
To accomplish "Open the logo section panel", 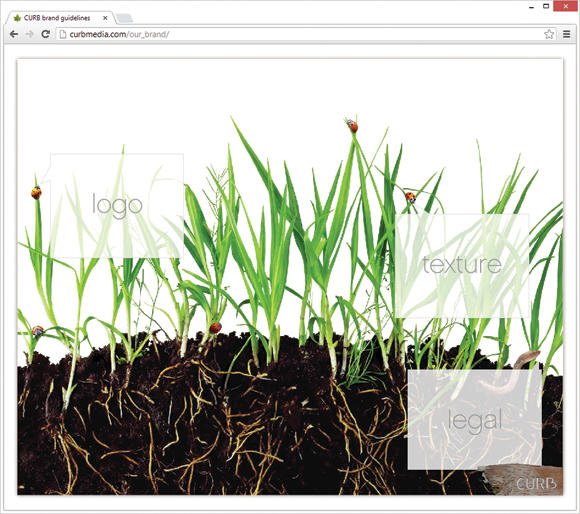I will coord(117,206).
